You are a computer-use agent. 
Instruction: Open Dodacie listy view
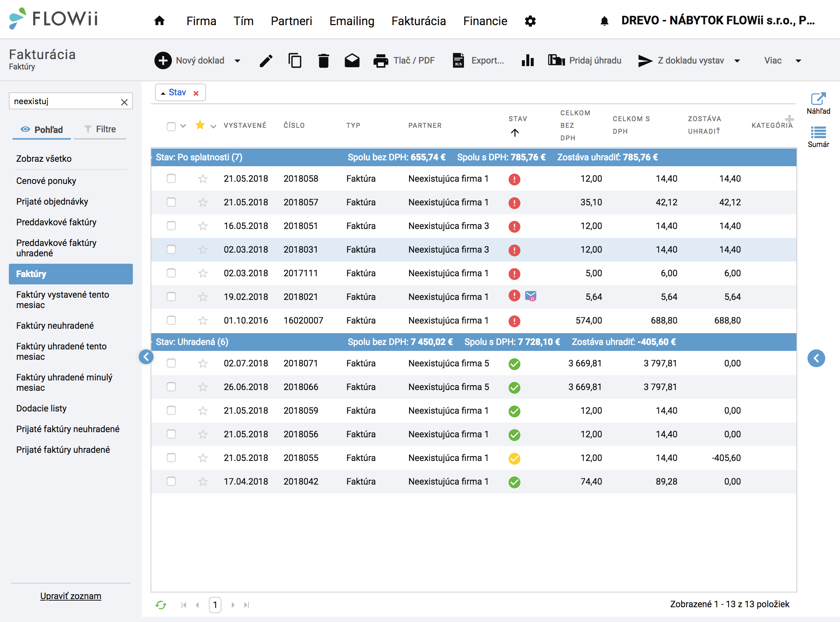point(41,409)
